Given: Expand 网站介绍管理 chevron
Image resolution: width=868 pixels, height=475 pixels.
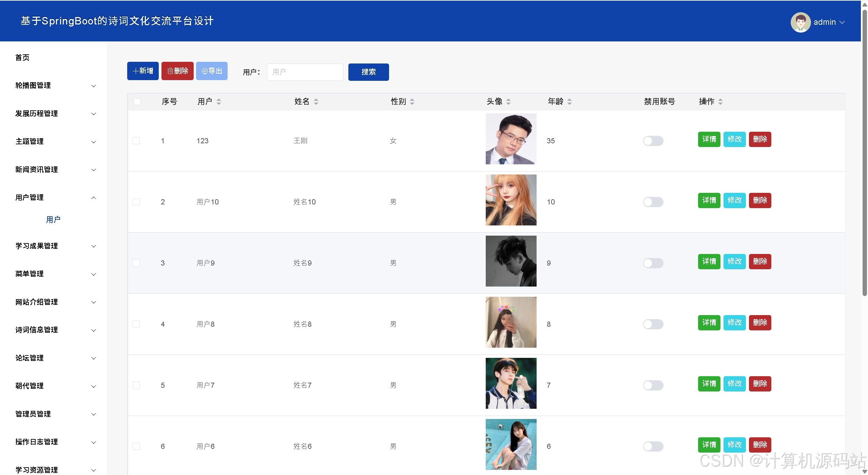Looking at the screenshot, I should pyautogui.click(x=94, y=302).
